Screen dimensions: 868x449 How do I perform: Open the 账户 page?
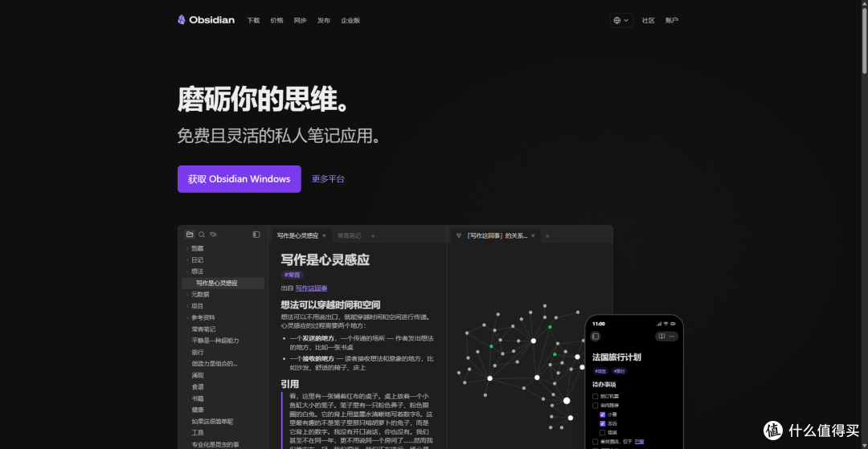click(671, 20)
